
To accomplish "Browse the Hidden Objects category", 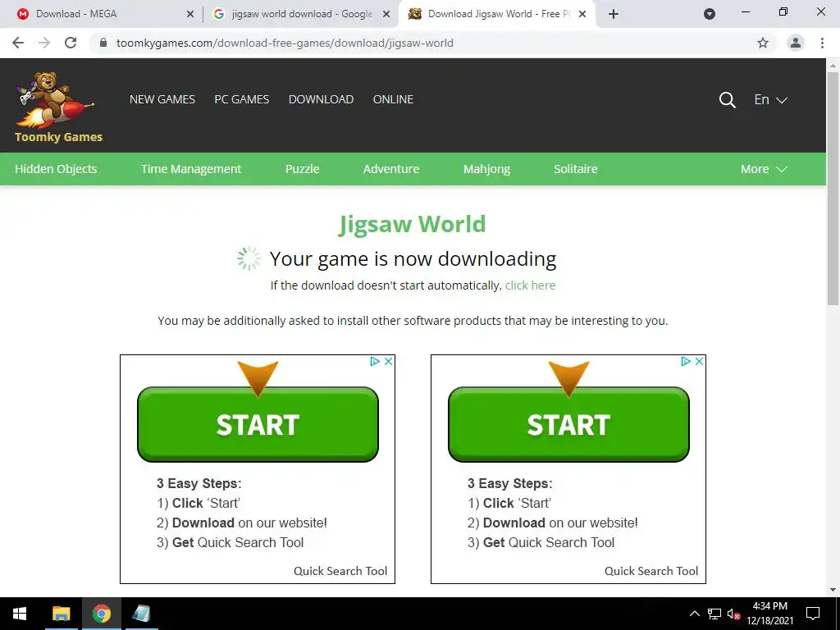I will point(56,169).
